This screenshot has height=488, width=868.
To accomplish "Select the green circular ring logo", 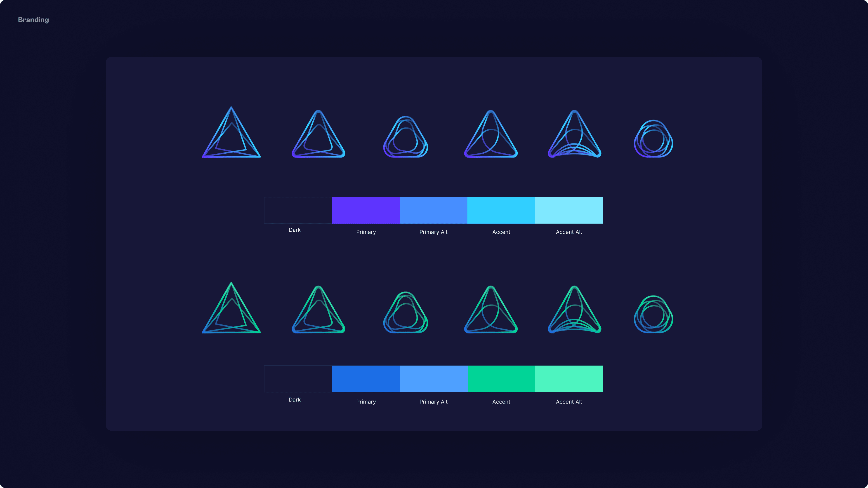I will pos(653,314).
